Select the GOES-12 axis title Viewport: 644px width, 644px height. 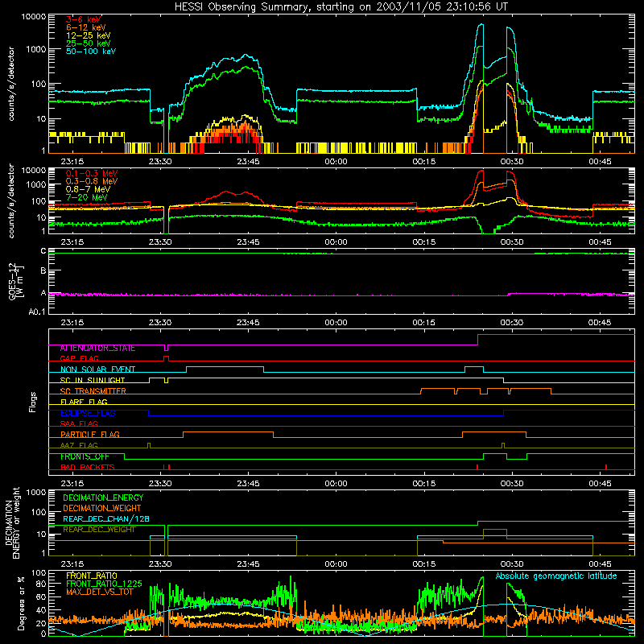(15, 281)
